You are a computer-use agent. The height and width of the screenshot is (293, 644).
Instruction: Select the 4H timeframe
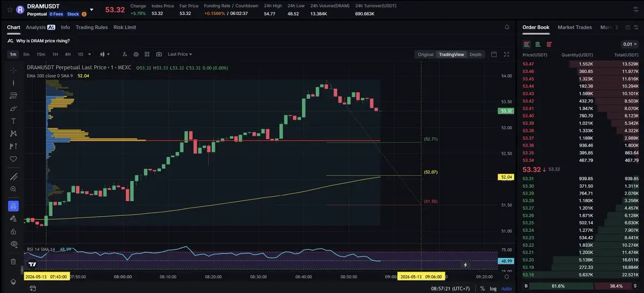point(68,54)
